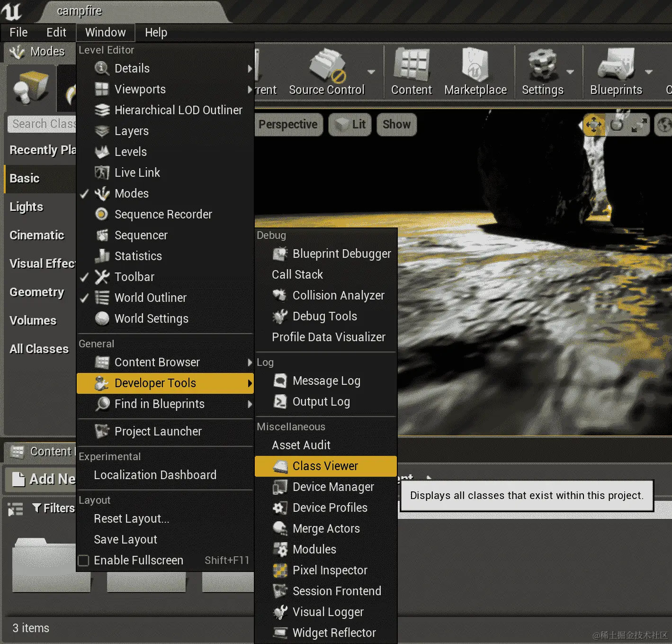Check the Enable Fullscreen checkbox
Screen dimensions: 672x644
coord(84,561)
